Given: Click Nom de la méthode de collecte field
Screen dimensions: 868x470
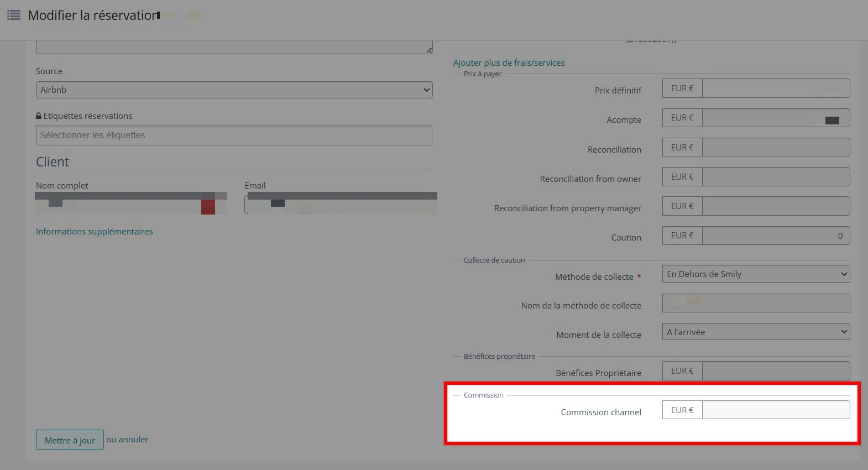Looking at the screenshot, I should pyautogui.click(x=756, y=303).
